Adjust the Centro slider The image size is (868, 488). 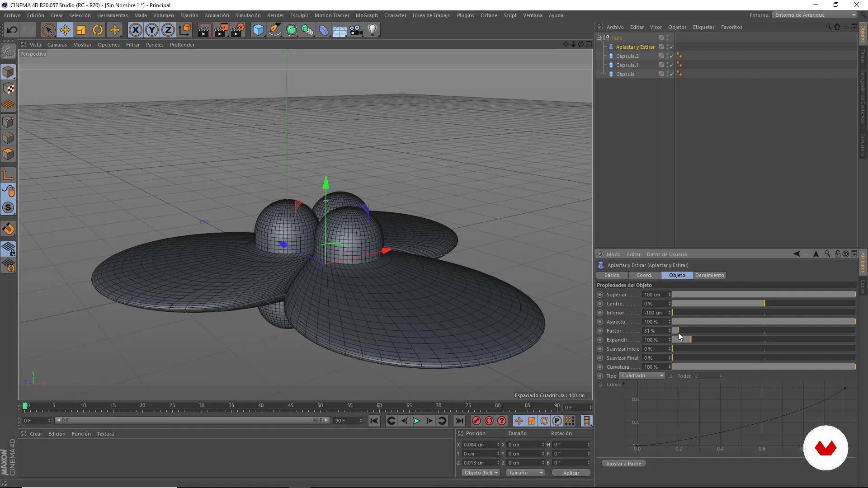764,304
